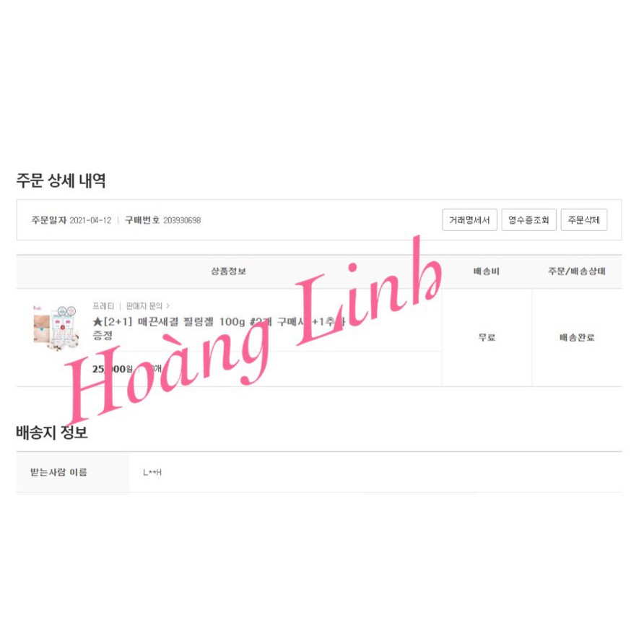644x644 pixels.
Task: Click the 배송지 정보 section heading
Action: pos(52,432)
